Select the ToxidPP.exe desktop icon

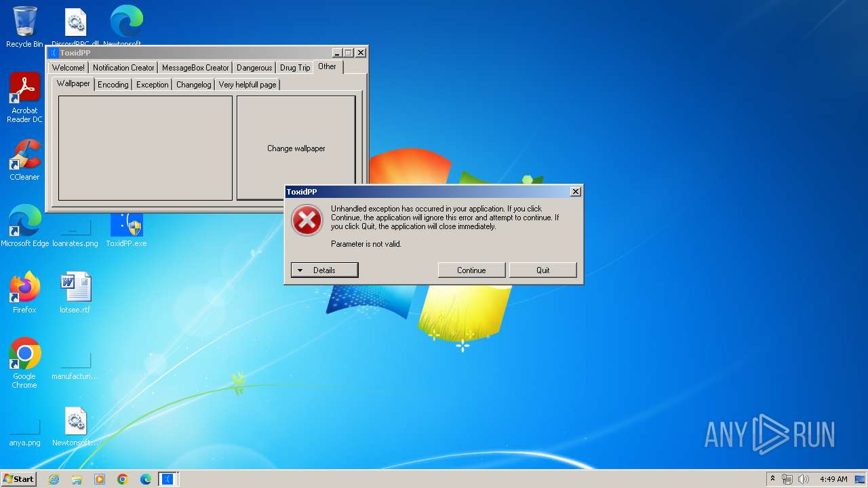coord(126,229)
